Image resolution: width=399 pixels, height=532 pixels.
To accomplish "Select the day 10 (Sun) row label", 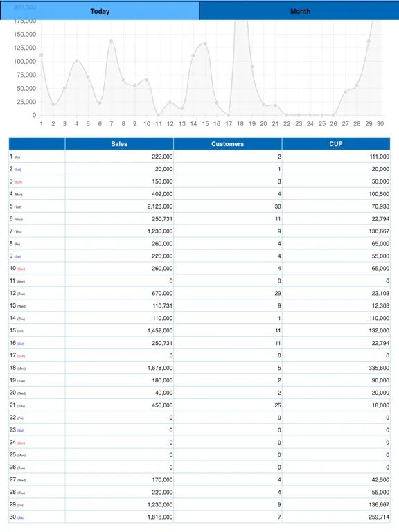I will (17, 268).
